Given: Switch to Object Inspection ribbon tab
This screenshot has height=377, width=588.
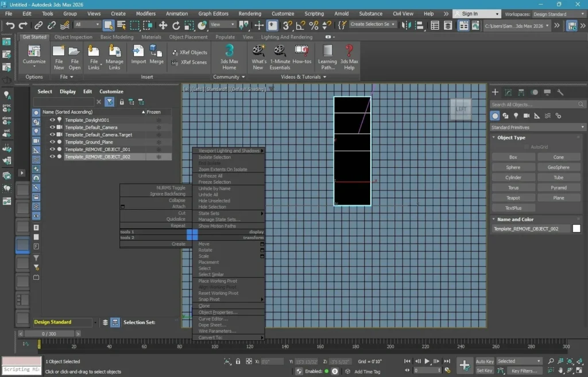Looking at the screenshot, I should [73, 37].
